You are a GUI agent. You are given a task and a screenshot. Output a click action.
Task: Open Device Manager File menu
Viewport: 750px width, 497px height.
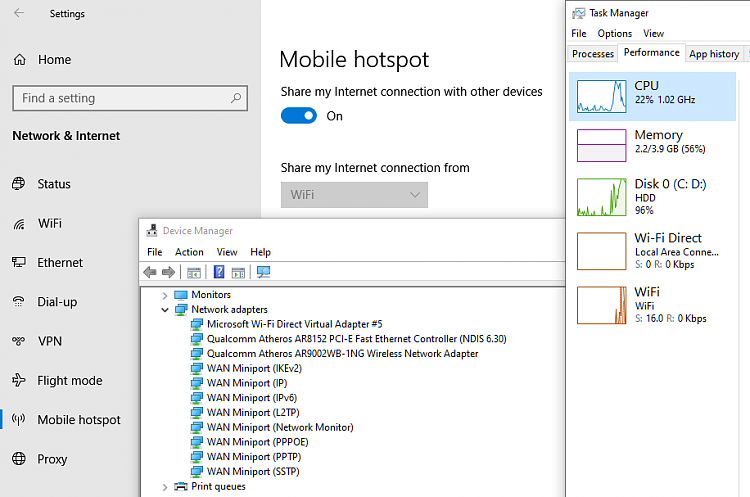[x=154, y=252]
